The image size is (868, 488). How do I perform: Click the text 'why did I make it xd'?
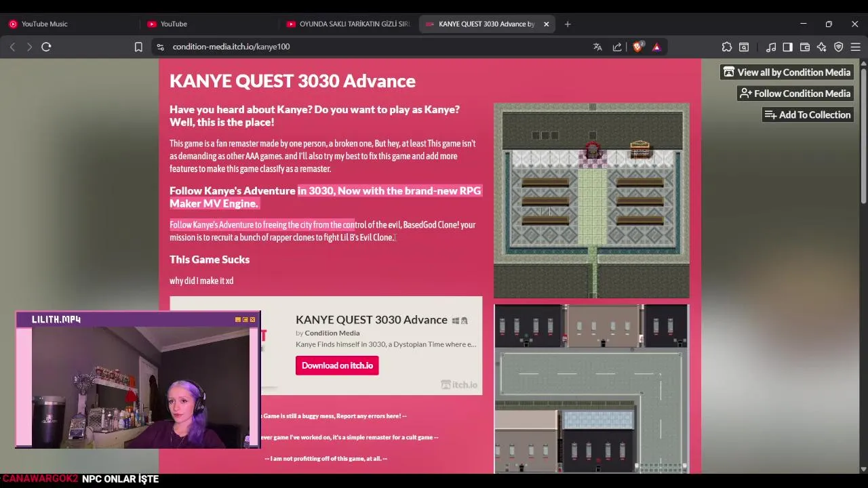[201, 281]
